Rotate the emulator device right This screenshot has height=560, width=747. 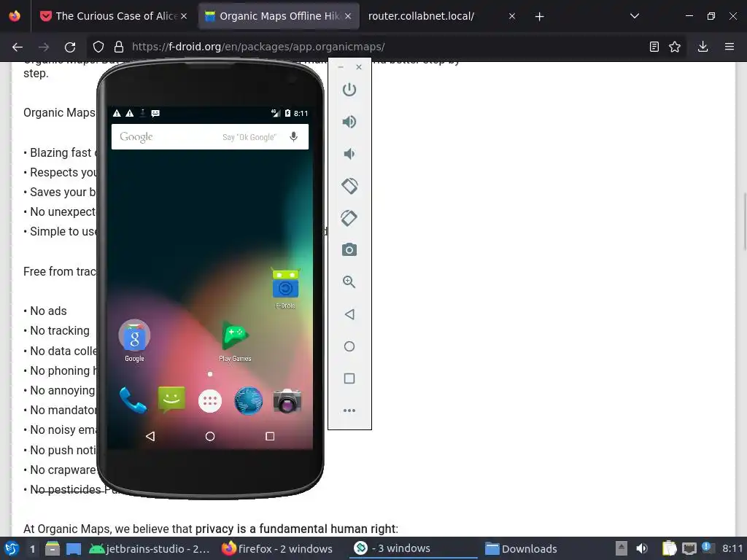(349, 218)
